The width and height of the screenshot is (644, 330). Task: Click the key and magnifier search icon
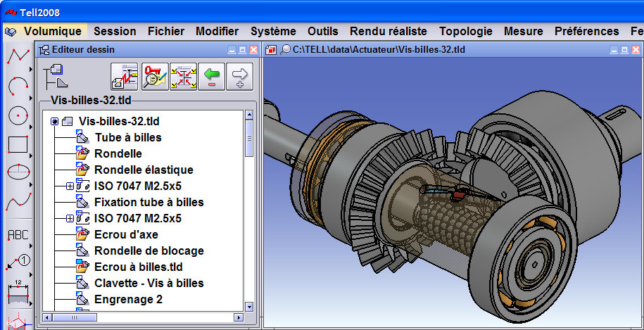point(155,76)
